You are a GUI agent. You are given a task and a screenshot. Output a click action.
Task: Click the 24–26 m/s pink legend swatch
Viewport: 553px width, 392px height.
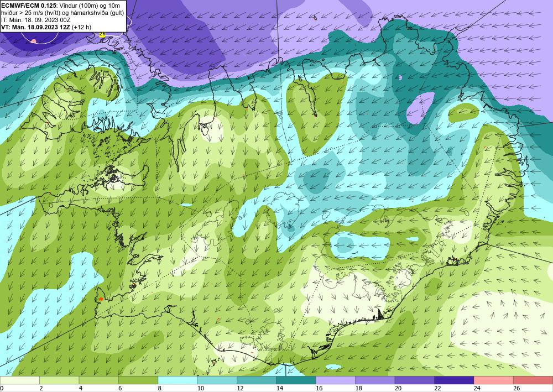click(494, 380)
